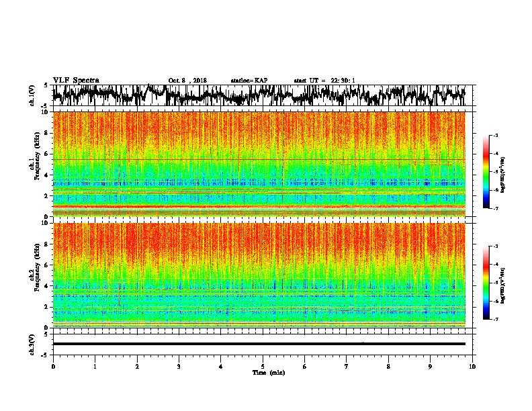This screenshot has height=411, width=532.
Task: Click the time axis tick label "1"
Action: (95, 367)
